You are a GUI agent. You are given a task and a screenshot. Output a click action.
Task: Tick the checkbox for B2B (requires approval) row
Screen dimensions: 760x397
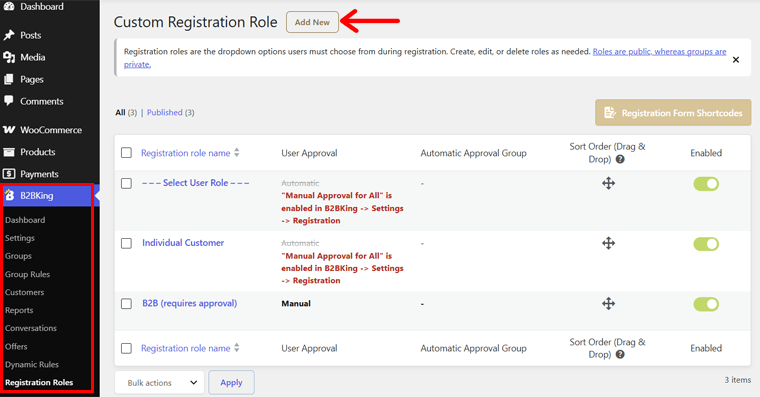coord(127,303)
